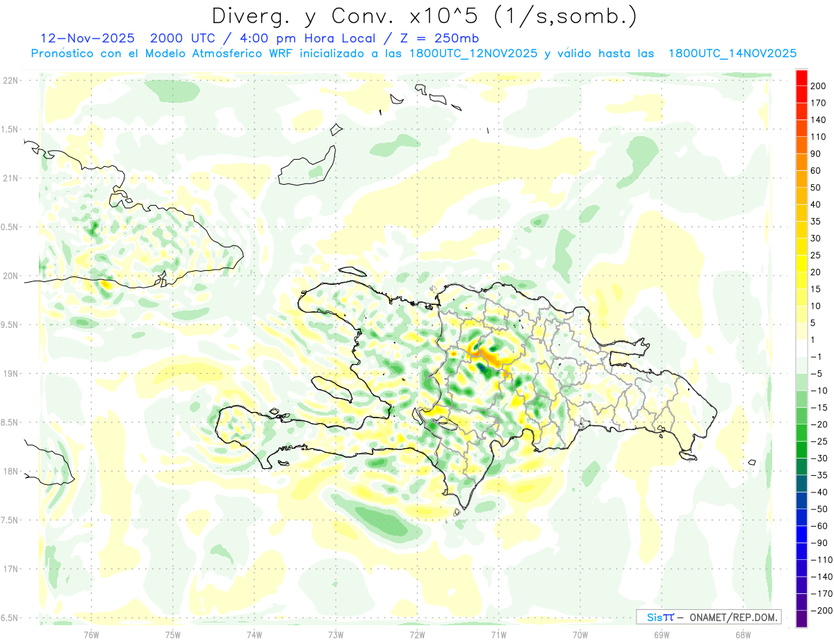Click the '17N' latitude label

click(10, 569)
